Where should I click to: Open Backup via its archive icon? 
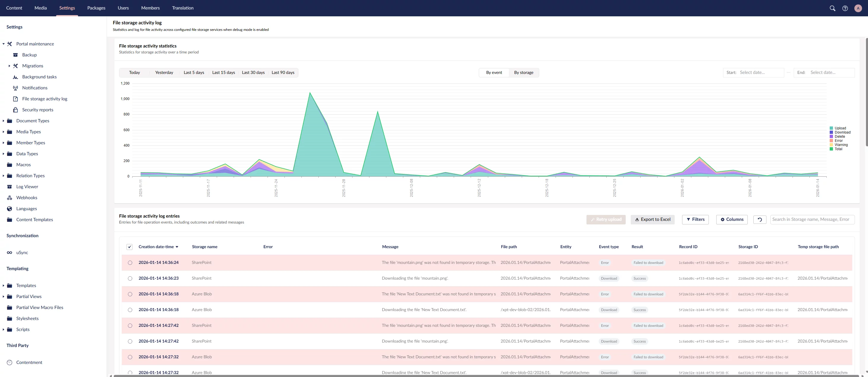pos(15,55)
